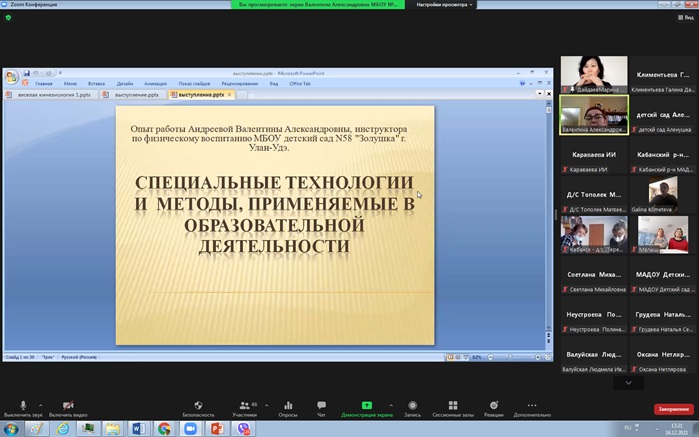
Task: Start recording with the Запись button
Action: (x=411, y=406)
